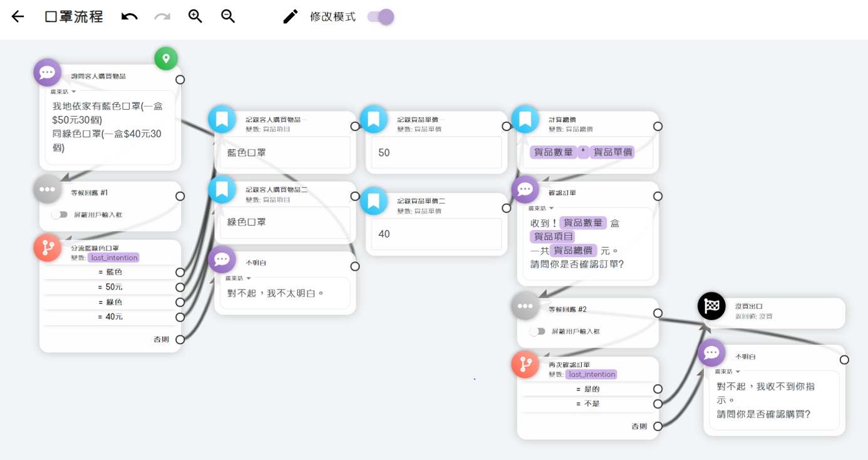This screenshot has height=460, width=868.
Task: Open 廣東話 language dropdown in 詢問客人購買物品 node
Action: [x=63, y=91]
